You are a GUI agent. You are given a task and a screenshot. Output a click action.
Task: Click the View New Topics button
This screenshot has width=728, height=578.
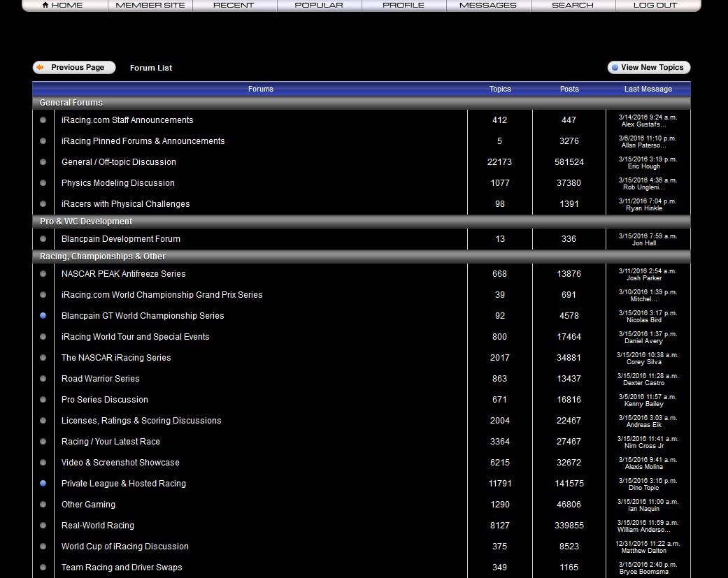(x=648, y=67)
